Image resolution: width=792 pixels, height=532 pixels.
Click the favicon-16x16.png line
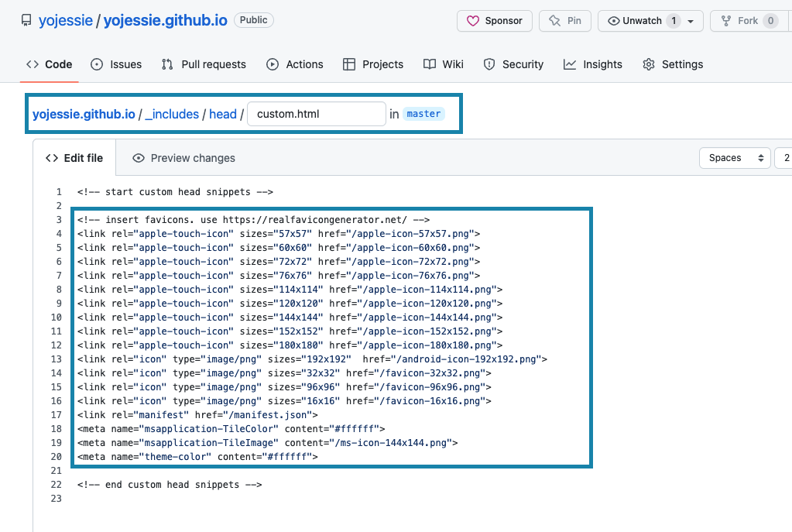click(x=284, y=401)
